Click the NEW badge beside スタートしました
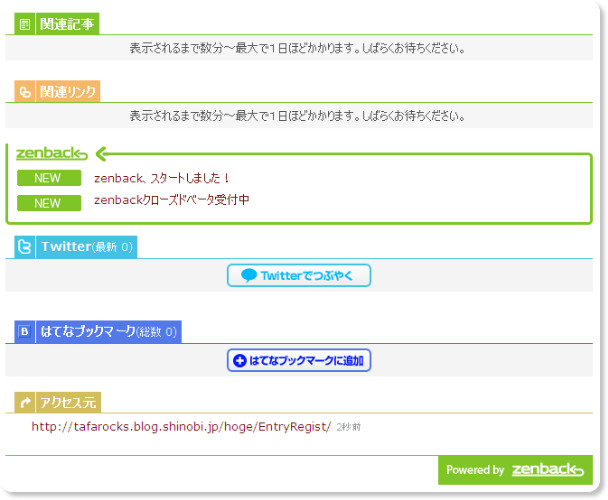This screenshot has width=608, height=500. point(49,178)
